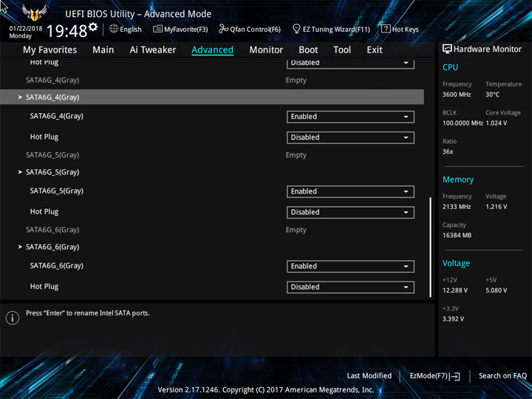Click the 16384 MB capacity value

(457, 235)
